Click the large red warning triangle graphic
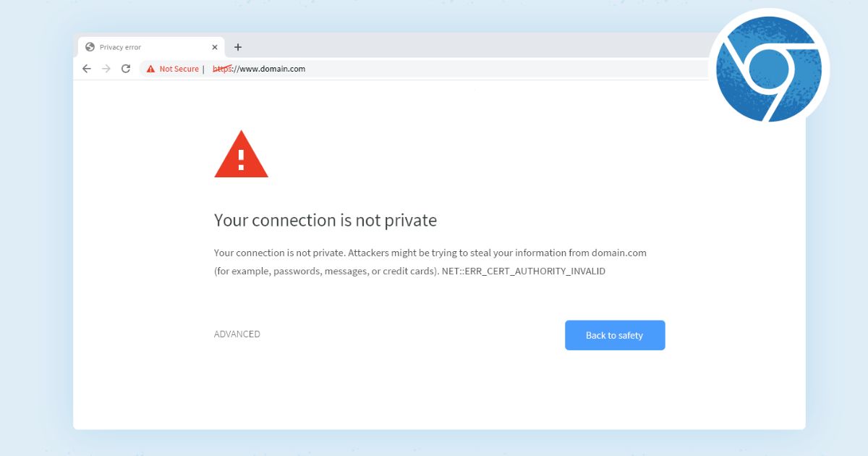Screen dimensions: 868x456 pyautogui.click(x=242, y=156)
